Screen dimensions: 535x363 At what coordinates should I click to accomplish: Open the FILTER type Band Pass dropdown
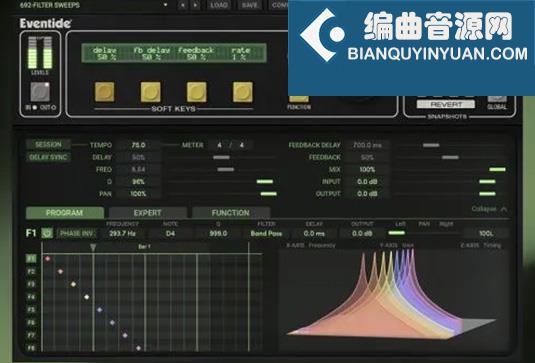(266, 233)
